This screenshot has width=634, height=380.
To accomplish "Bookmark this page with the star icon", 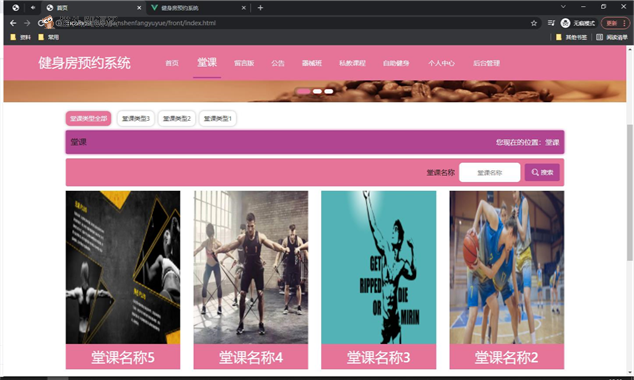I will pyautogui.click(x=534, y=23).
